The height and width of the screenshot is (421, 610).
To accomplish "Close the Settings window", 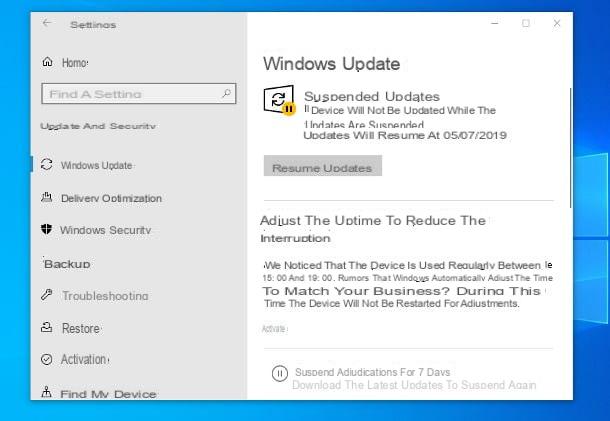I will click(557, 23).
